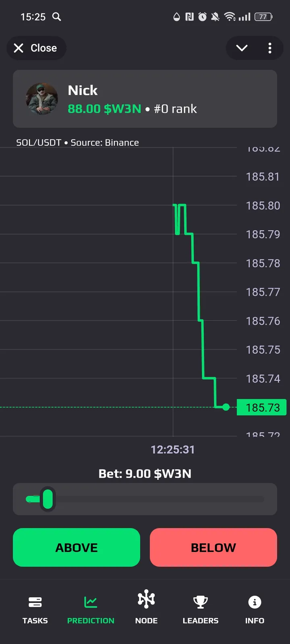Tap the current price label 185.73
This screenshot has height=644, width=290.
(x=262, y=407)
